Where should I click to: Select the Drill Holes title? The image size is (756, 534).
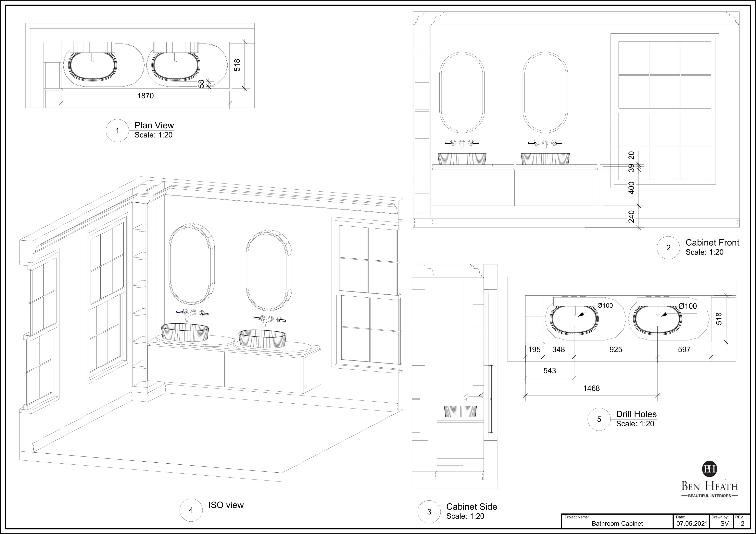coord(636,414)
